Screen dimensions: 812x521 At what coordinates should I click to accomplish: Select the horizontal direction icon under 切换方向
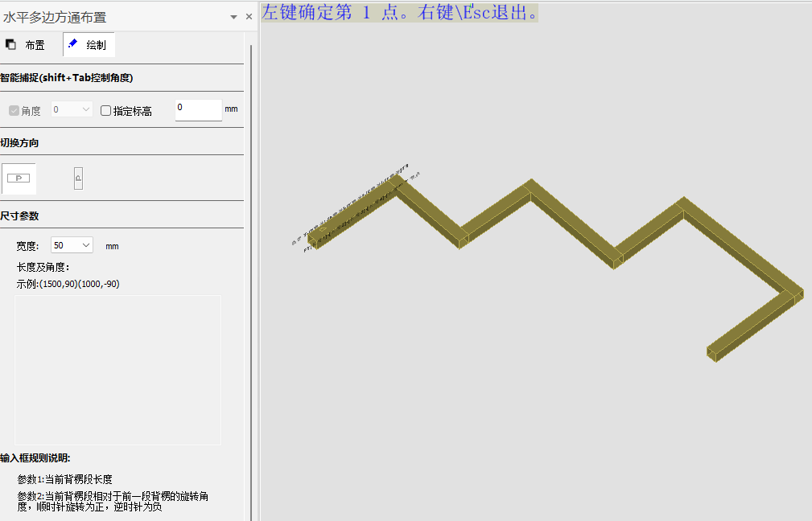[x=19, y=178]
